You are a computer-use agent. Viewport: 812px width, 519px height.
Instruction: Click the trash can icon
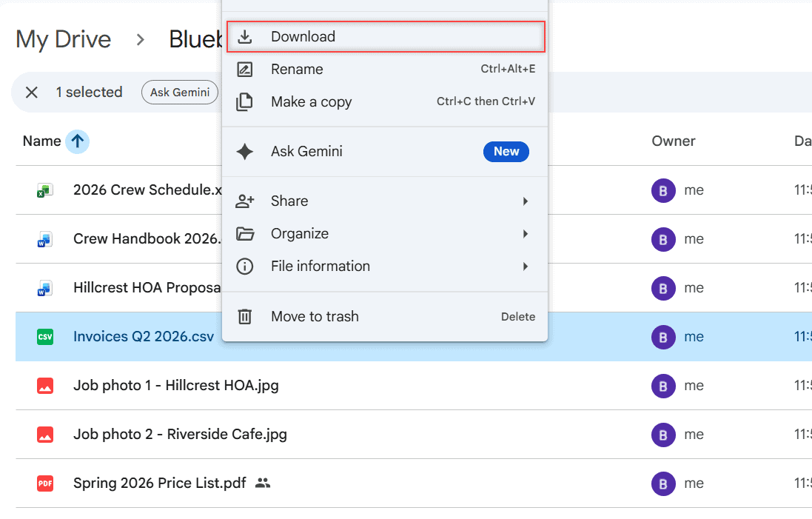244,316
